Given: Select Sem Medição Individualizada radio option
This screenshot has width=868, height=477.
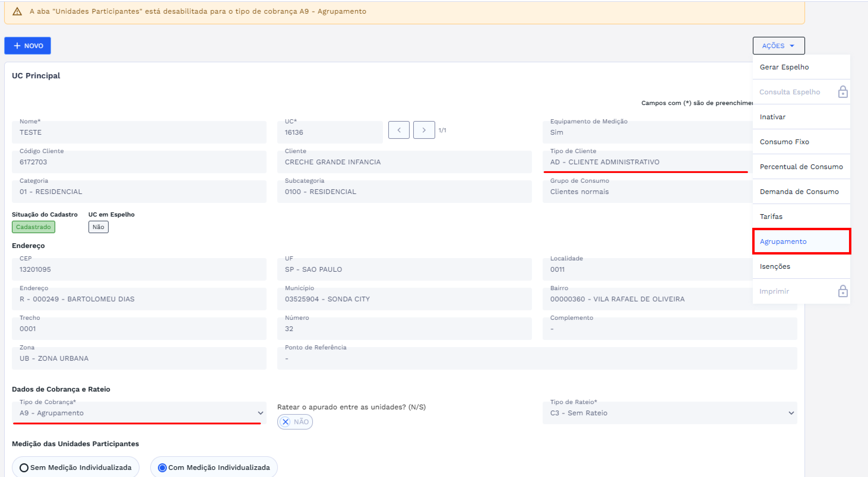Looking at the screenshot, I should coord(24,468).
